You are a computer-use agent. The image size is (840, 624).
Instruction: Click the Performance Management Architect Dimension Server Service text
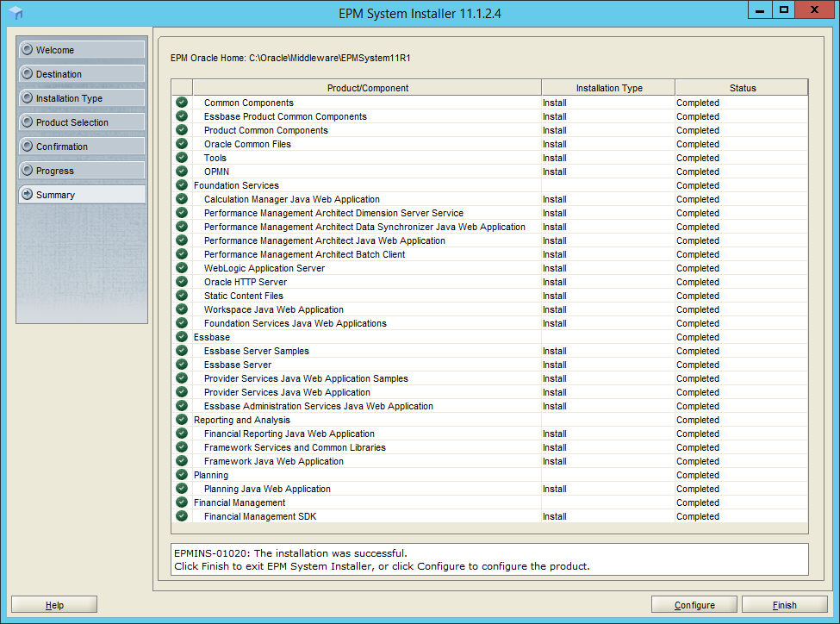tap(333, 213)
